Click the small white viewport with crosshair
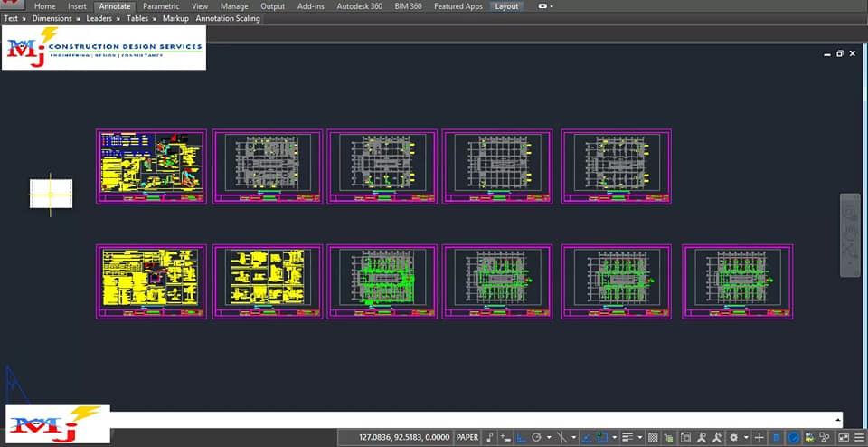The image size is (868, 447). point(51,194)
